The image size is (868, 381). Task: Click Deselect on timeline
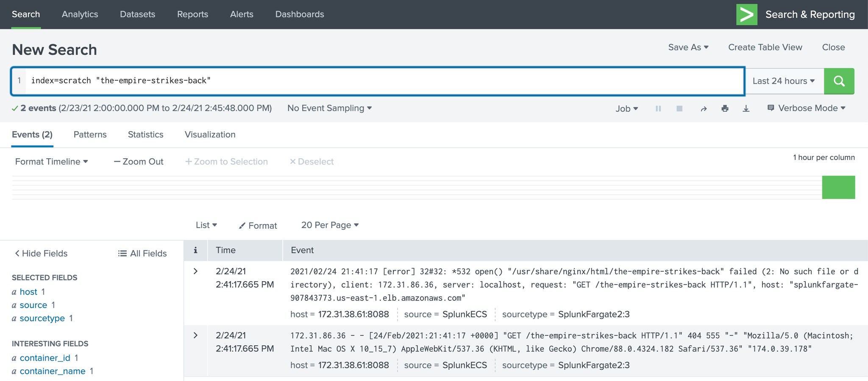pos(312,162)
